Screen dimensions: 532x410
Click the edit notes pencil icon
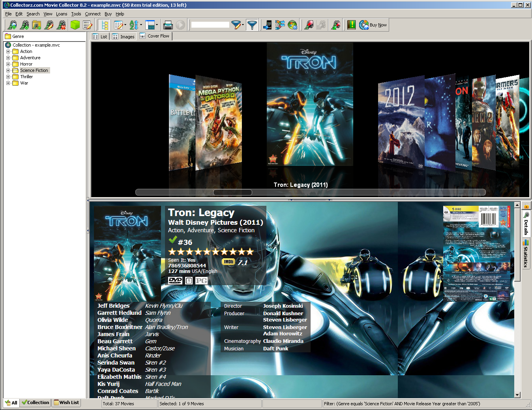click(87, 25)
